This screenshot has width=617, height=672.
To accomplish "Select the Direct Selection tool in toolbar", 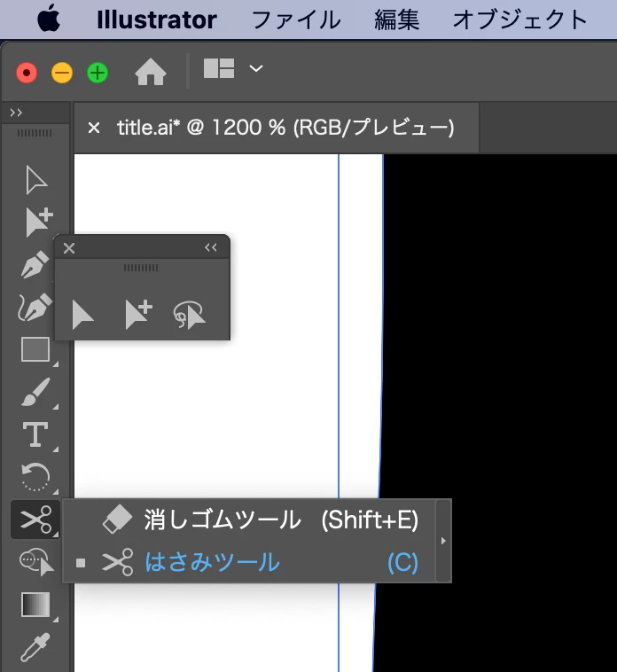I will click(36, 180).
